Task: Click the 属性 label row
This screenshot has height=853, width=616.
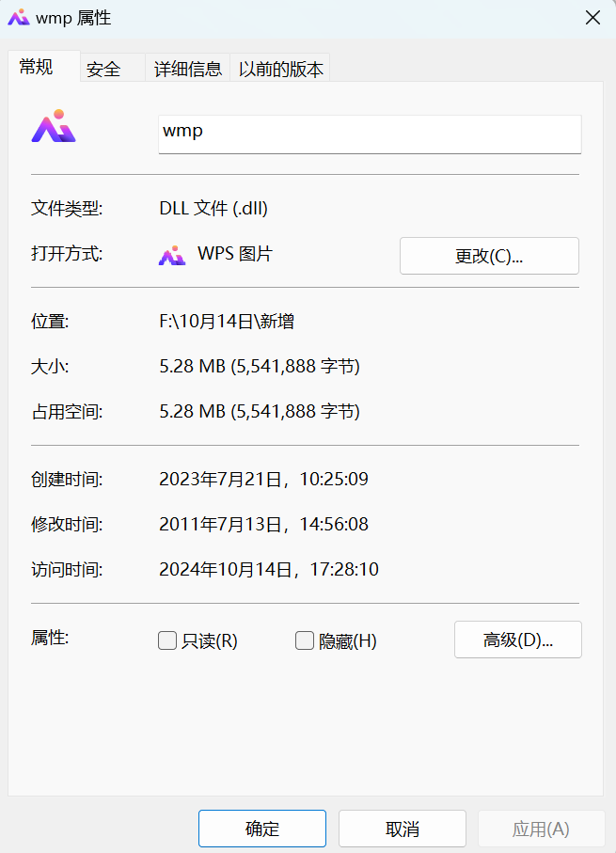Action: click(x=42, y=638)
